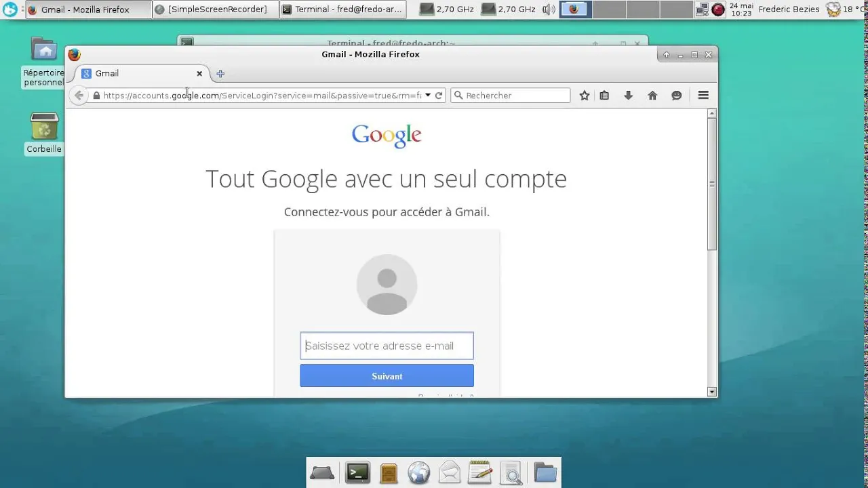The width and height of the screenshot is (868, 488).
Task: Click the red round tray icon
Action: [x=718, y=9]
